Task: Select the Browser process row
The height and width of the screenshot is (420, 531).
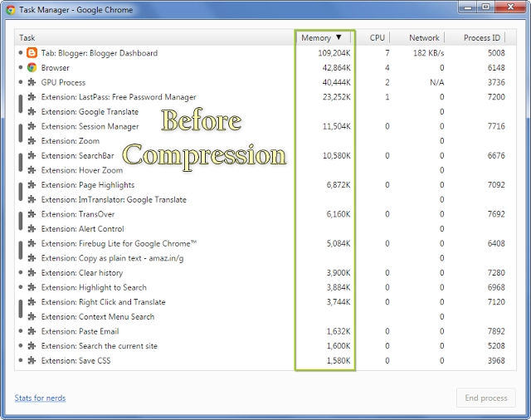Action: coord(265,67)
